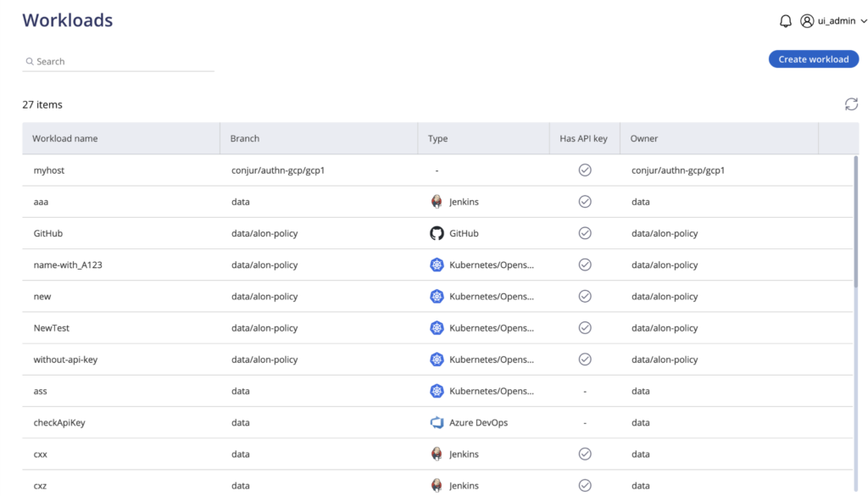Click the Jenkins icon in aaa row
Image resolution: width=868 pixels, height=496 pixels.
point(437,202)
